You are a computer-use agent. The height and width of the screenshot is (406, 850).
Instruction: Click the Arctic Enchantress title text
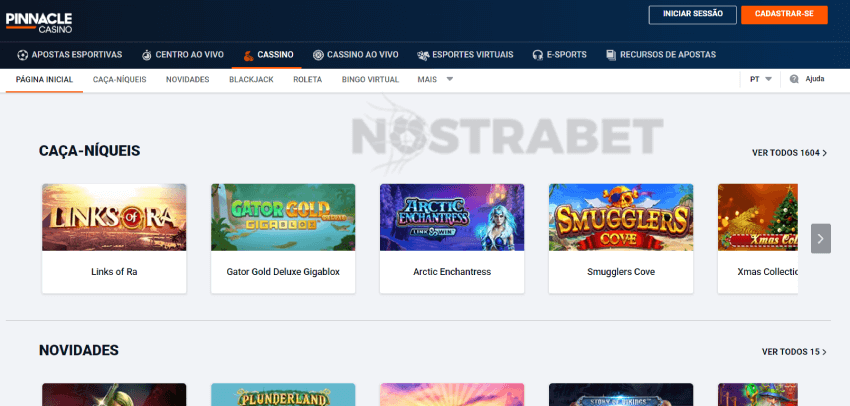[x=452, y=272]
